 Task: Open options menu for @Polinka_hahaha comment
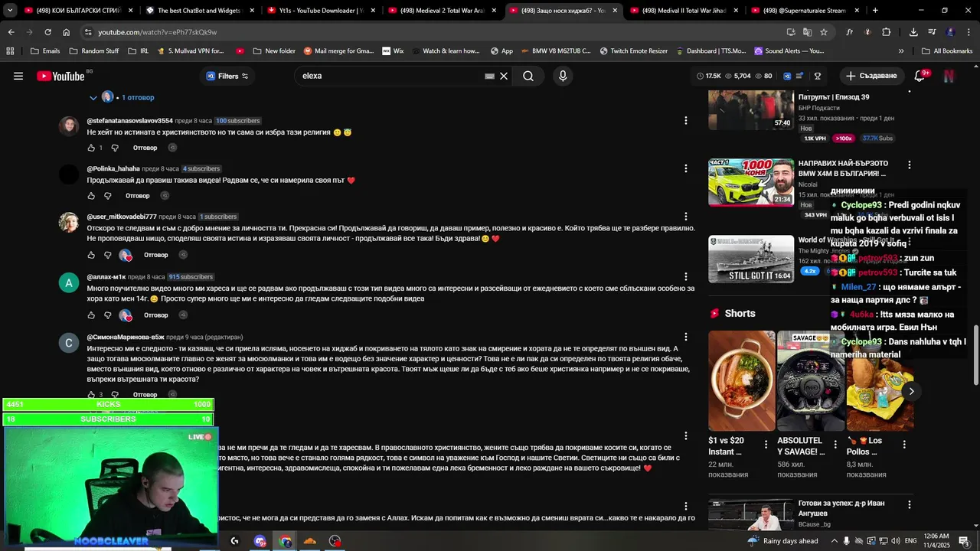click(x=685, y=168)
